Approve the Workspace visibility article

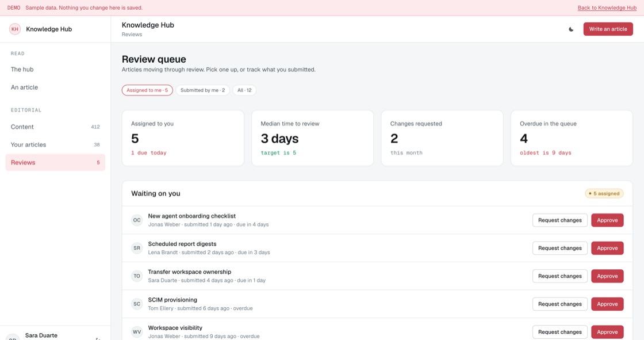607,332
